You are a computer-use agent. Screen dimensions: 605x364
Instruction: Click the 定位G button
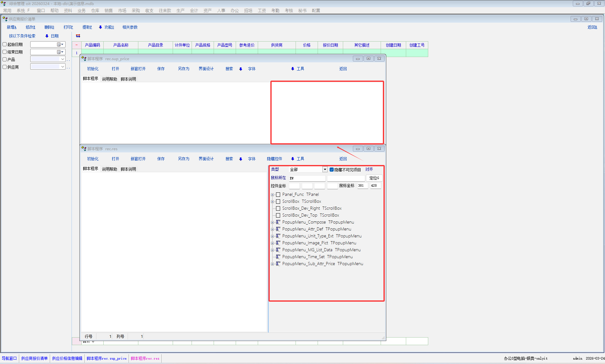tap(374, 178)
